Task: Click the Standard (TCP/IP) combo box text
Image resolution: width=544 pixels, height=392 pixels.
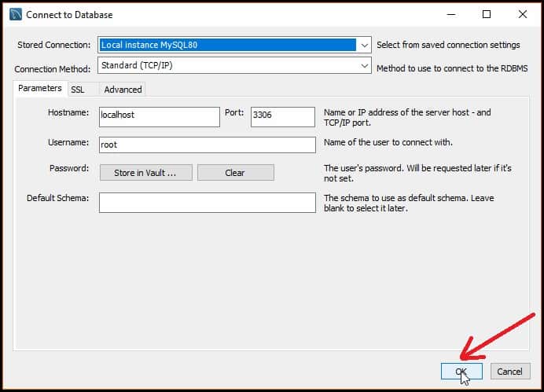Action: point(228,66)
